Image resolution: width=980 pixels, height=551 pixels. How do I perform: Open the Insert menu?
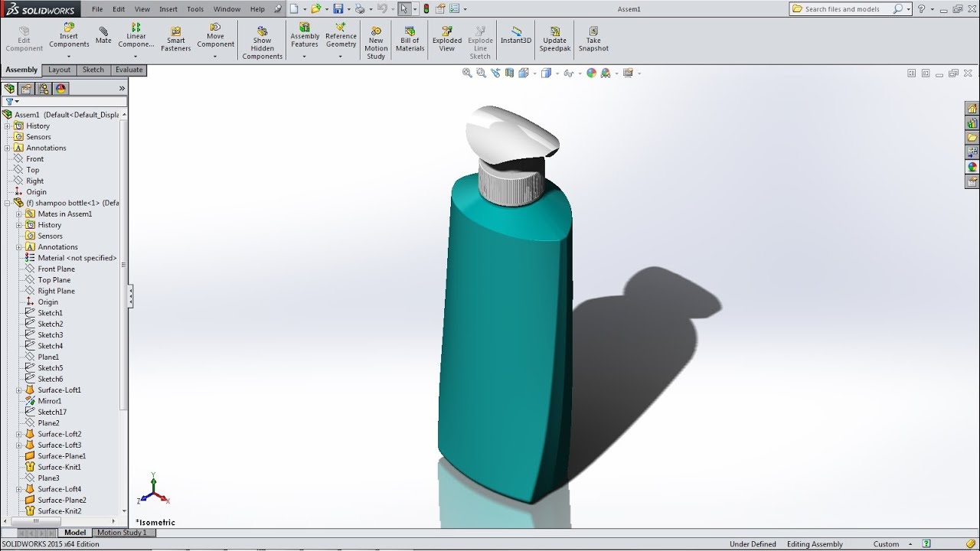pyautogui.click(x=168, y=9)
